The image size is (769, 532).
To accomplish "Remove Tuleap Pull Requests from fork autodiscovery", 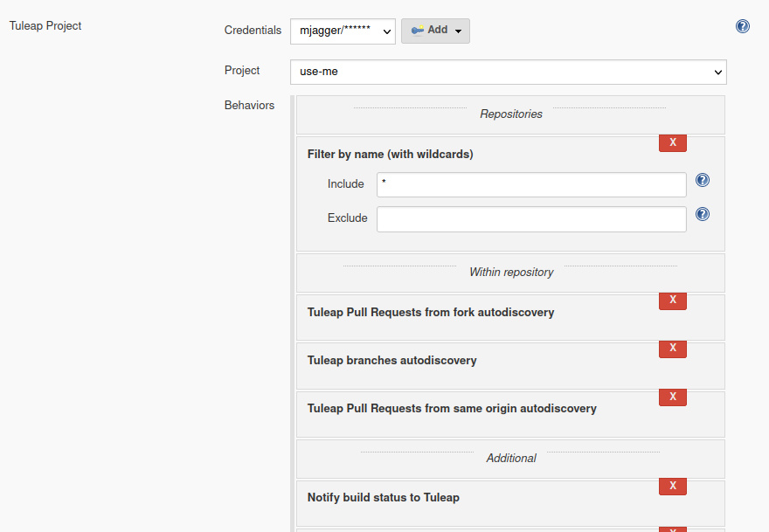I will pyautogui.click(x=672, y=301).
